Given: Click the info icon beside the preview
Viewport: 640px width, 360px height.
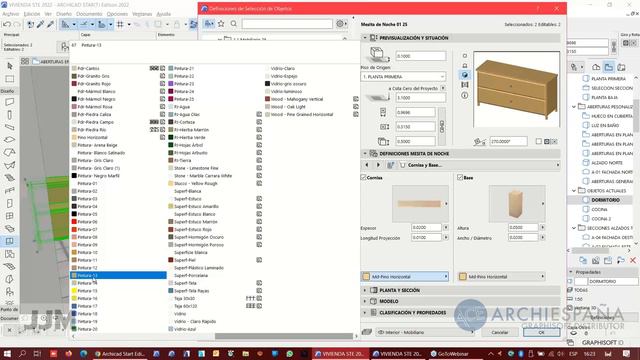Looking at the screenshot, I should (464, 95).
